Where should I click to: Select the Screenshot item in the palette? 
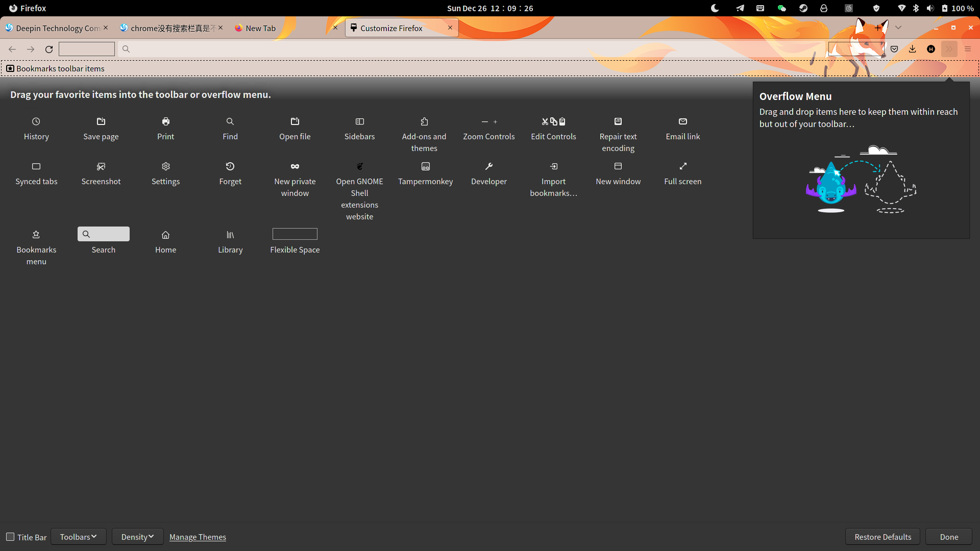pos(101,173)
